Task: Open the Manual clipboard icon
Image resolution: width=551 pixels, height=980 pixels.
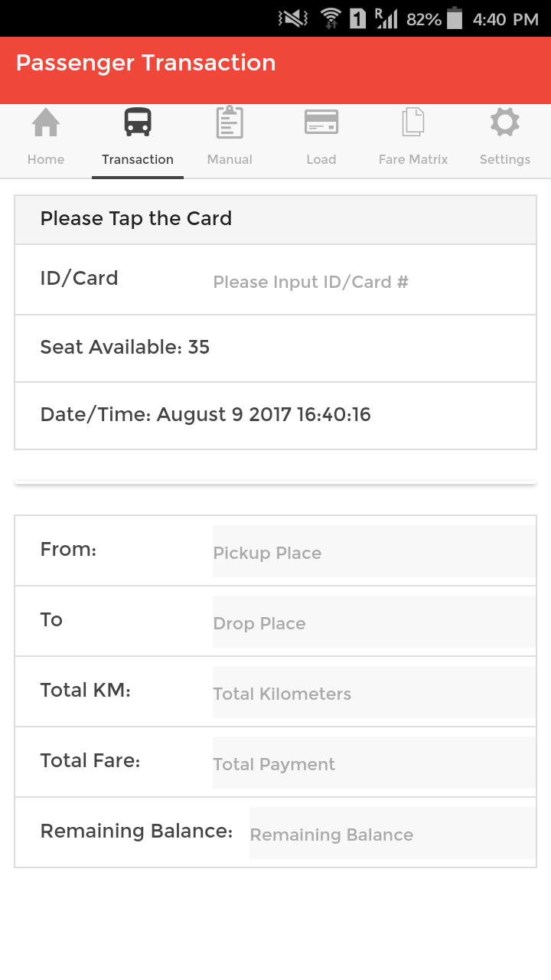Action: (x=230, y=122)
